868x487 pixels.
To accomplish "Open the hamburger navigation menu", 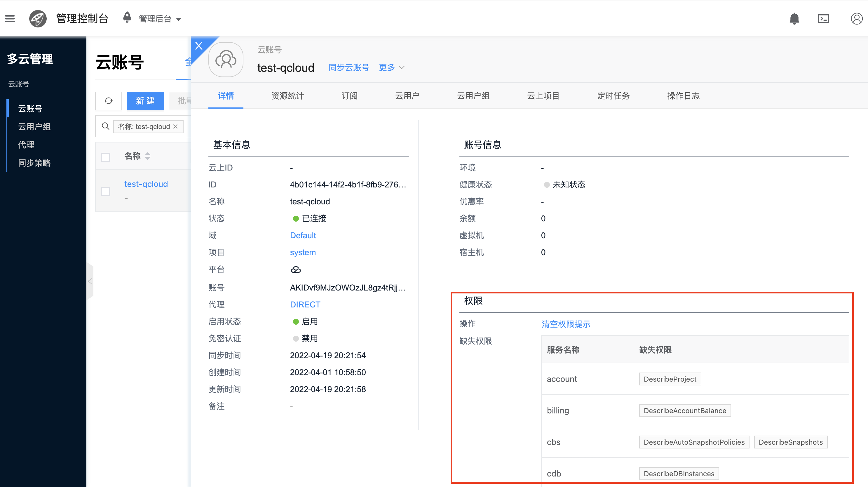I will tap(10, 19).
